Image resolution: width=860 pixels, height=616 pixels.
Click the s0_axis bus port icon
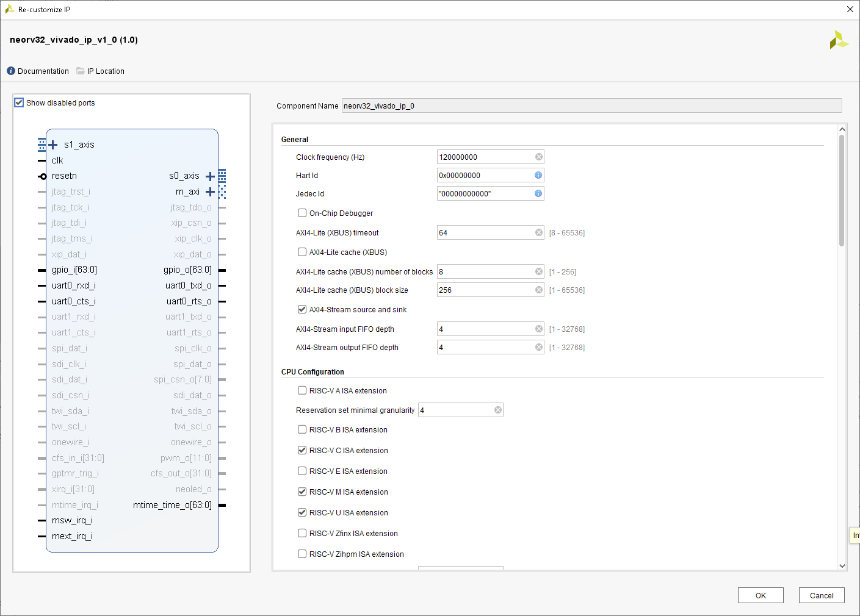click(222, 176)
